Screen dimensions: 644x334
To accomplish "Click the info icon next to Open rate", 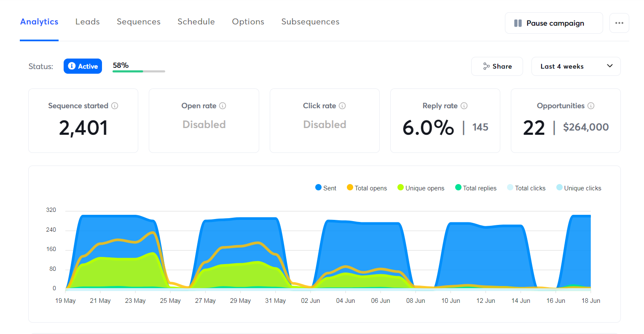I will pos(223,106).
